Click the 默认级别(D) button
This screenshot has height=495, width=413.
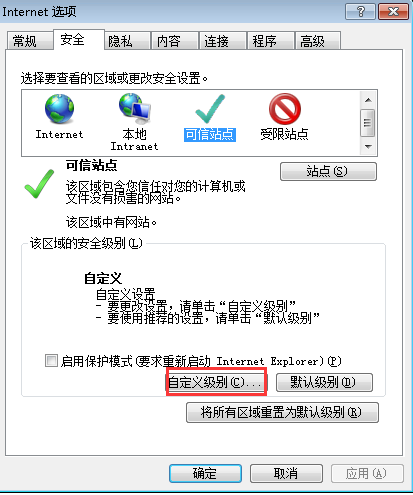[324, 382]
